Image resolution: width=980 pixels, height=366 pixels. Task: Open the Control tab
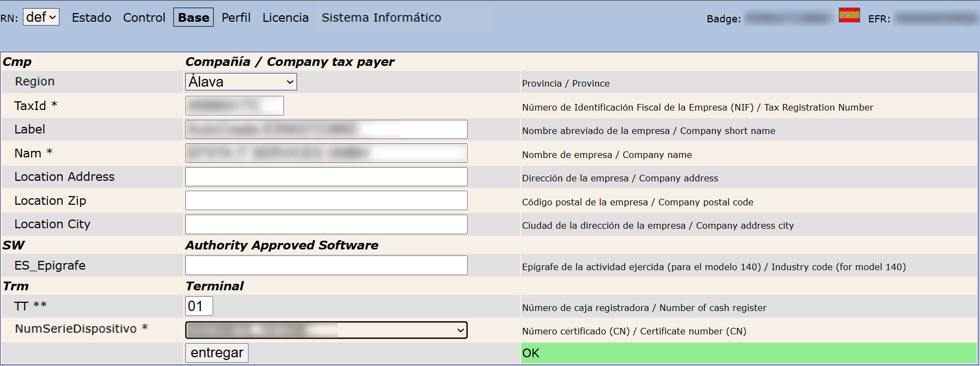[x=144, y=17]
